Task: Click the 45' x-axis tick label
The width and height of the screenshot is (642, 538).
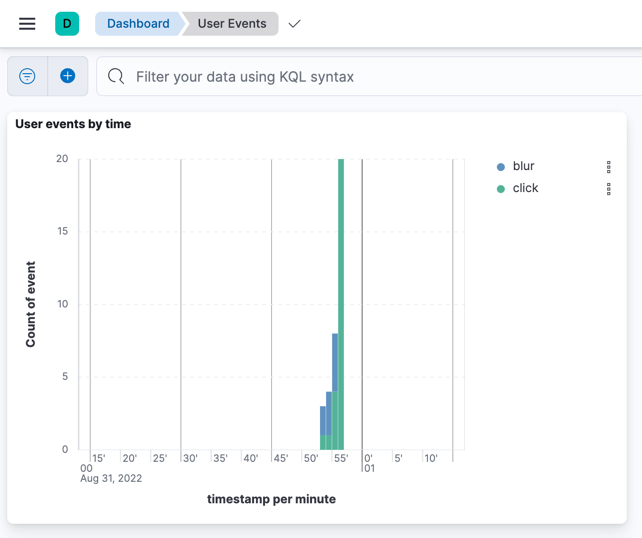Action: pos(281,458)
